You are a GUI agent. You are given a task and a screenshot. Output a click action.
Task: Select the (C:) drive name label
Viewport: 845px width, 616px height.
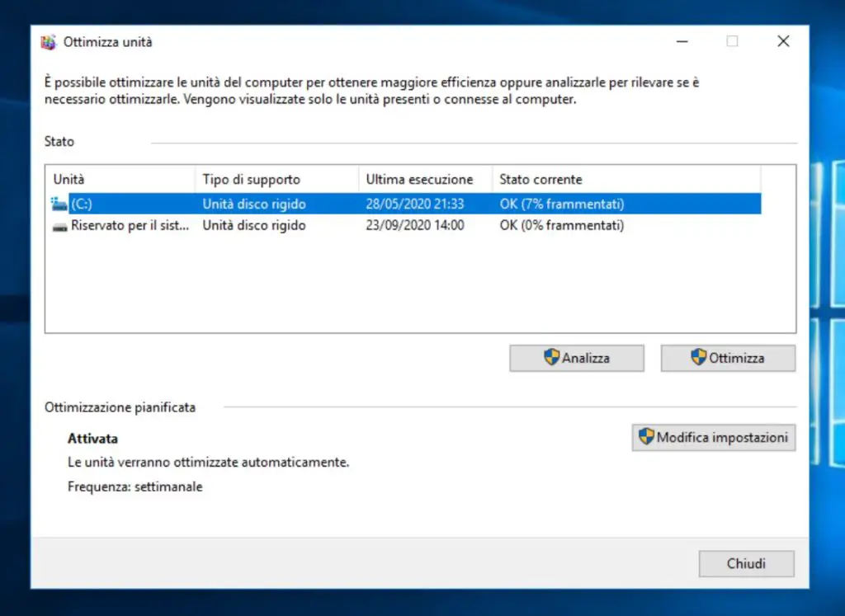[82, 204]
